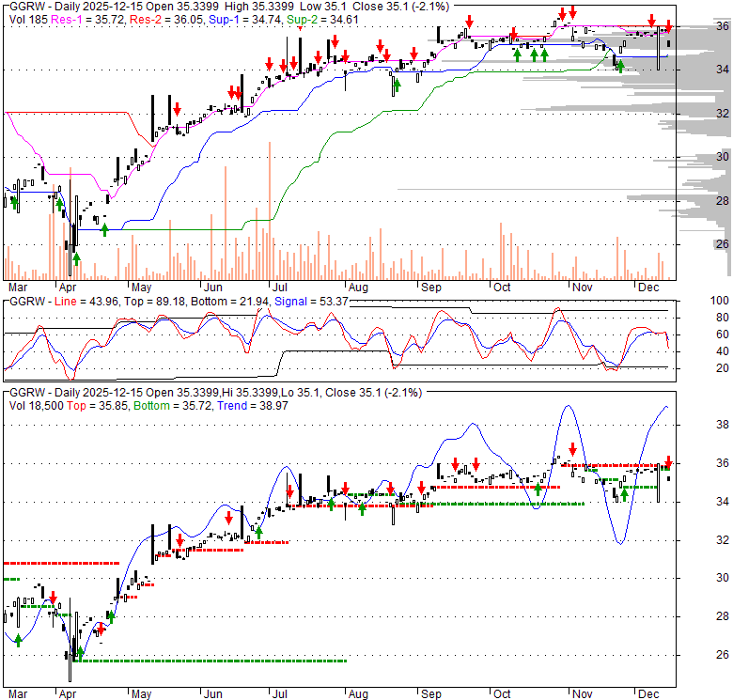Click the Sup-2 = 34.61 label
The height and width of the screenshot is (700, 733).
tap(322, 20)
